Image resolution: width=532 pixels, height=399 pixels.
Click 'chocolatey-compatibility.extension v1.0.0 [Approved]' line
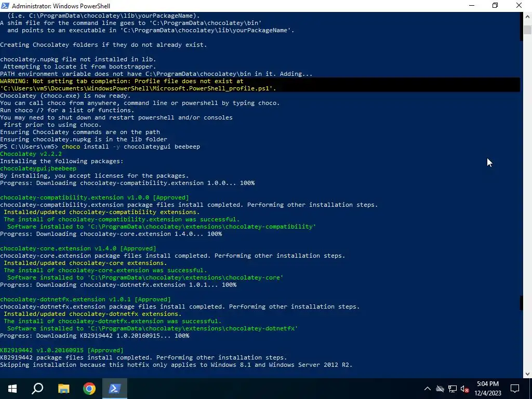pyautogui.click(x=95, y=197)
